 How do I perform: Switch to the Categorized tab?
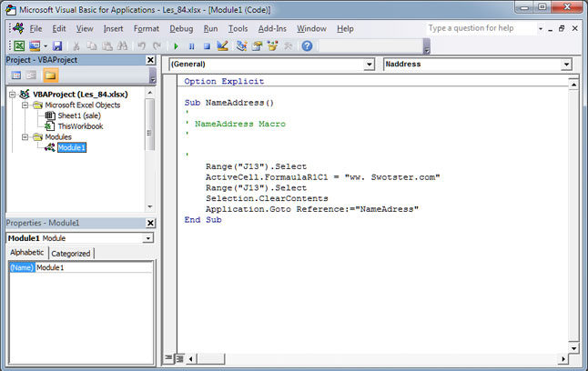coord(71,254)
